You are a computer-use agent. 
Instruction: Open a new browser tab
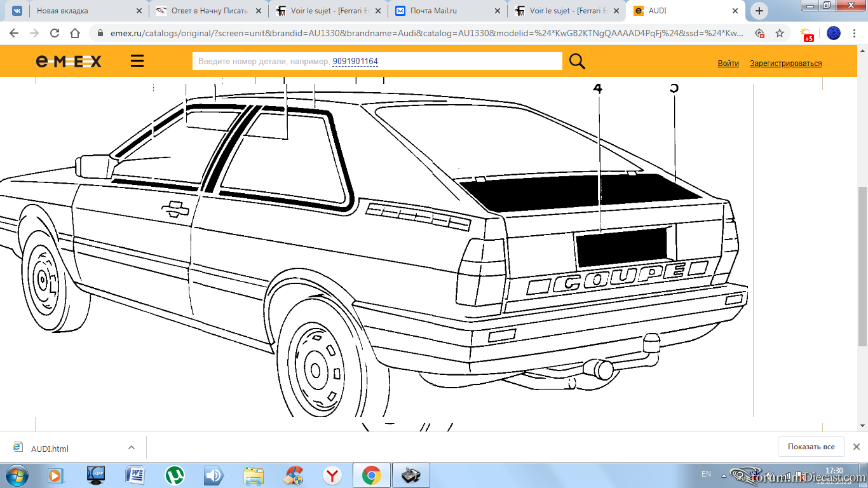(x=759, y=11)
